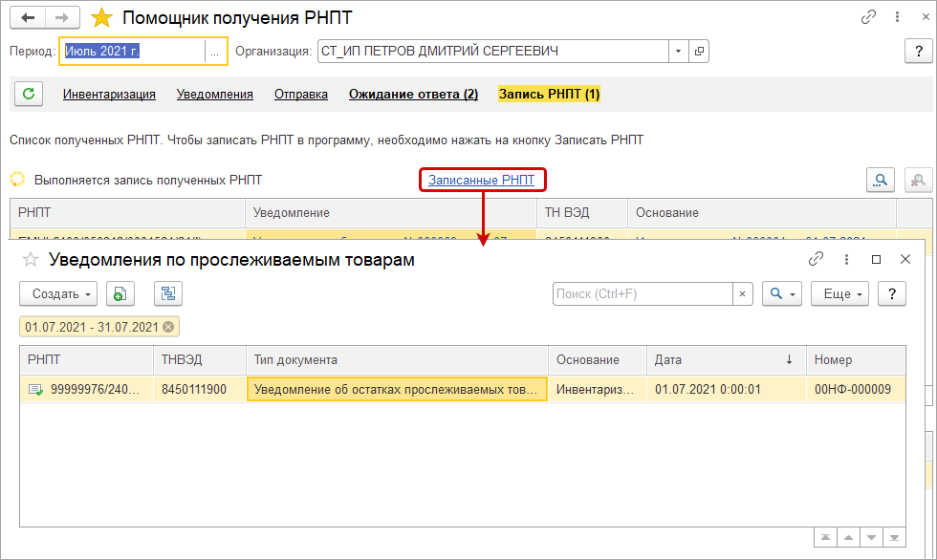This screenshot has width=937, height=560.
Task: Copy link icon in Помощник получения РНПТ header
Action: point(868,17)
